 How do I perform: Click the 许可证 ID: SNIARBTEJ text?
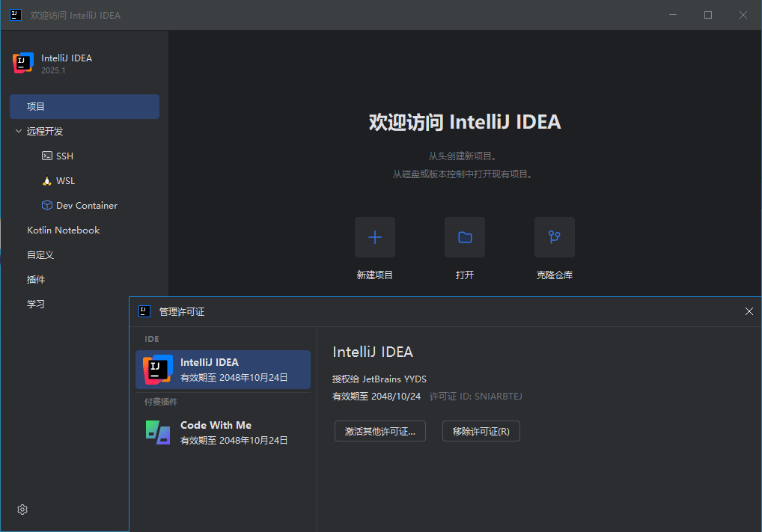coord(476,397)
